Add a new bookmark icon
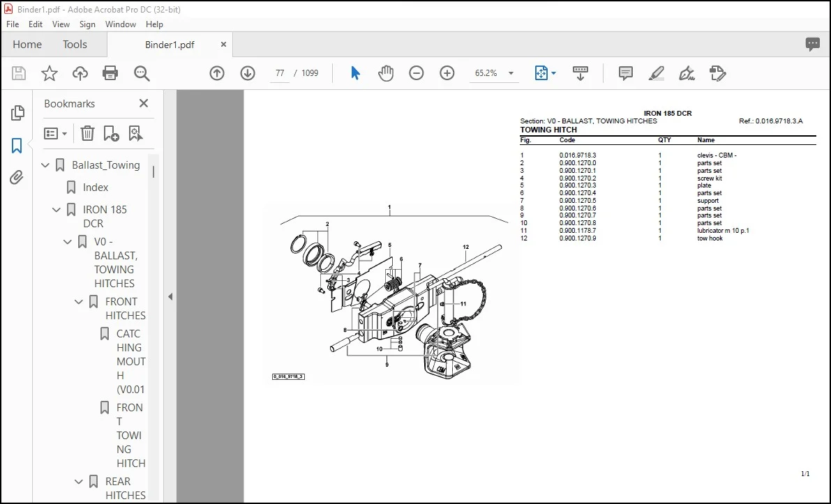 coord(112,133)
